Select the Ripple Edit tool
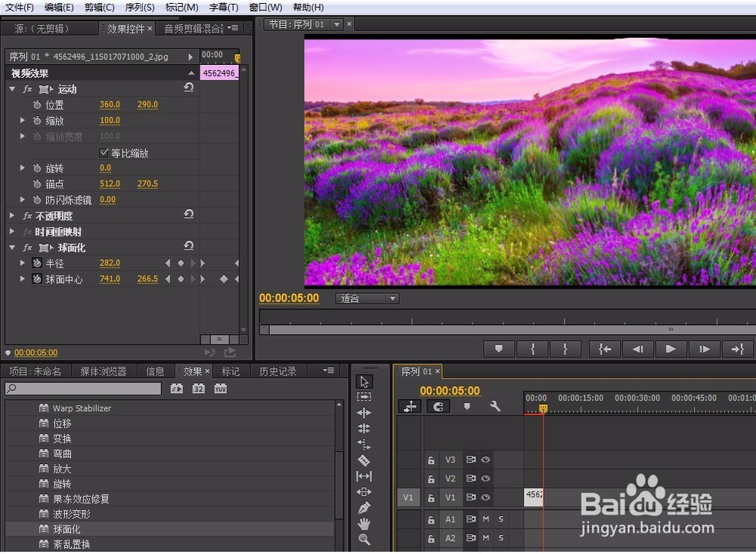 click(x=364, y=413)
